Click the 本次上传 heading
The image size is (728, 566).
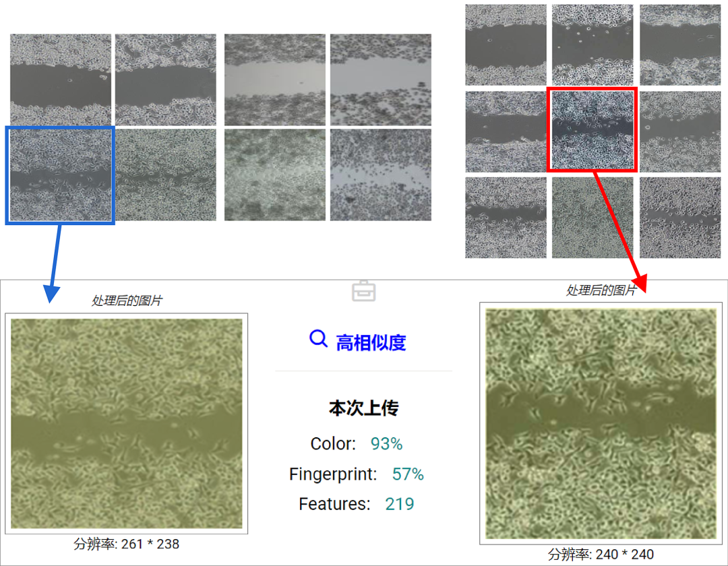(364, 408)
